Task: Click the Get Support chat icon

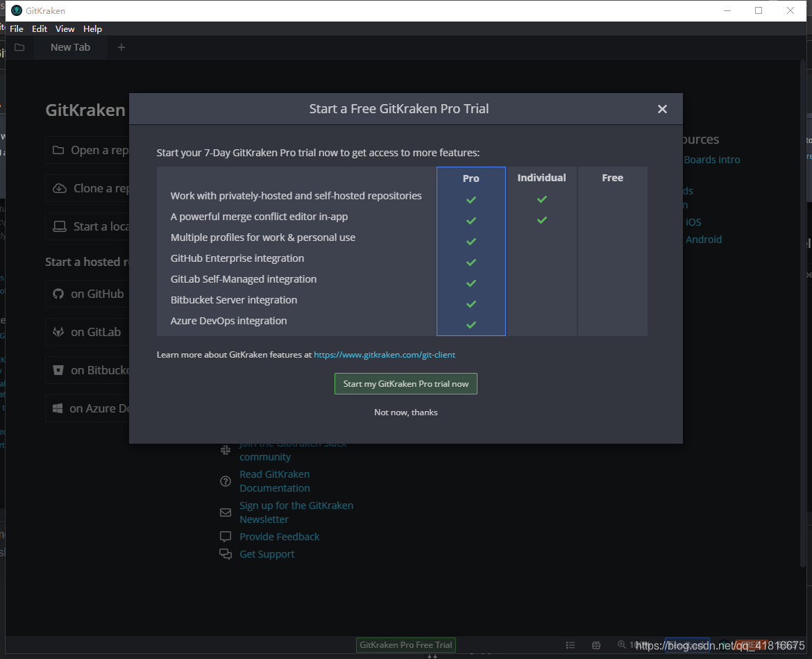Action: coord(226,554)
